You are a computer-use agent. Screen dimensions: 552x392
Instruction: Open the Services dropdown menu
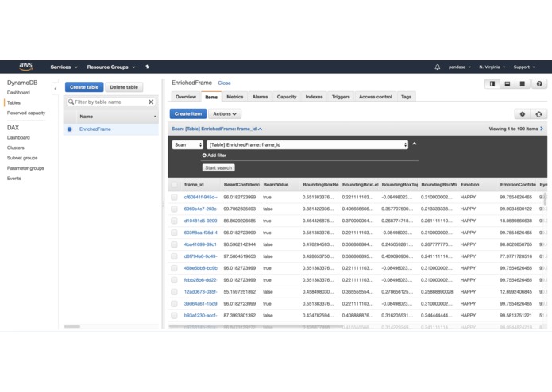point(64,67)
